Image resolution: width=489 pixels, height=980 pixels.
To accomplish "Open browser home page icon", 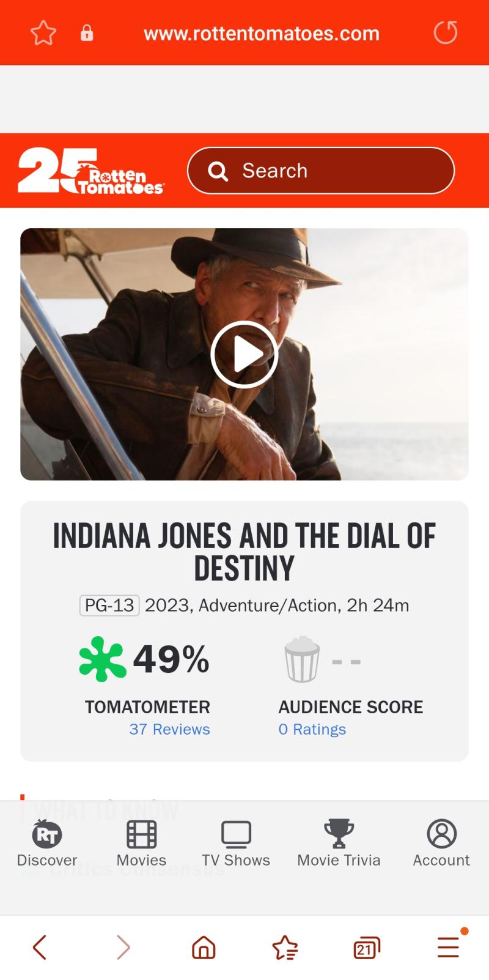I will (x=204, y=948).
